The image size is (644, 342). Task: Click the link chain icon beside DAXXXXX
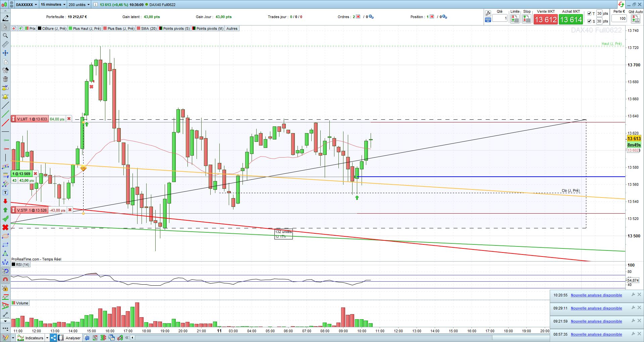click(12, 5)
